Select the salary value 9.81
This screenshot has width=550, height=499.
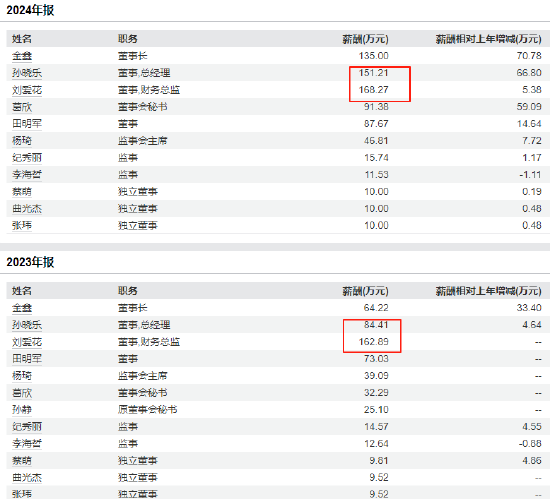coord(379,460)
